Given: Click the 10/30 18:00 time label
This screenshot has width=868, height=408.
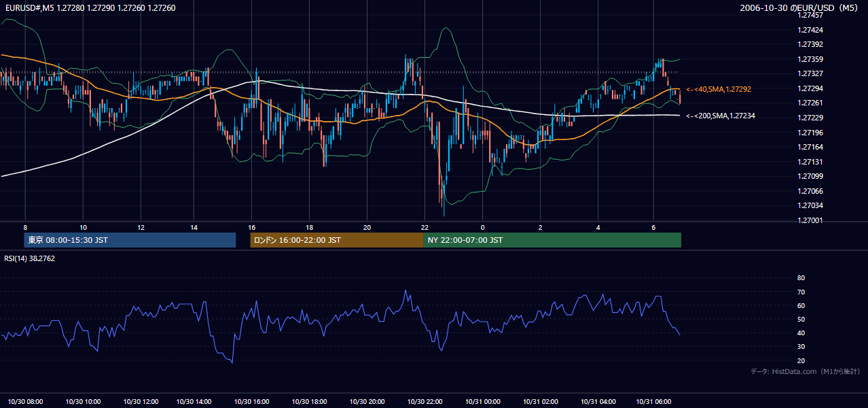Looking at the screenshot, I should coord(309,401).
